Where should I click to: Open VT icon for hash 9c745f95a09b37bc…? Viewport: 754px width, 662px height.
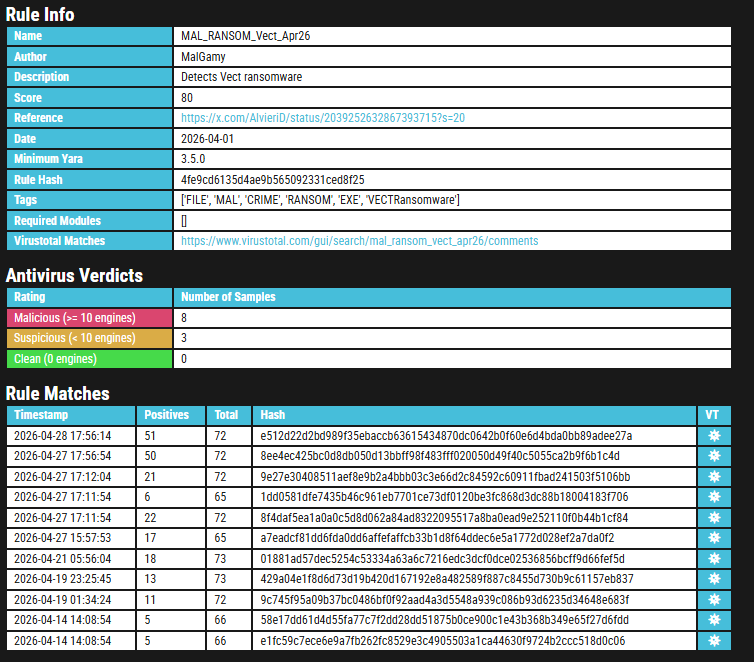point(714,600)
